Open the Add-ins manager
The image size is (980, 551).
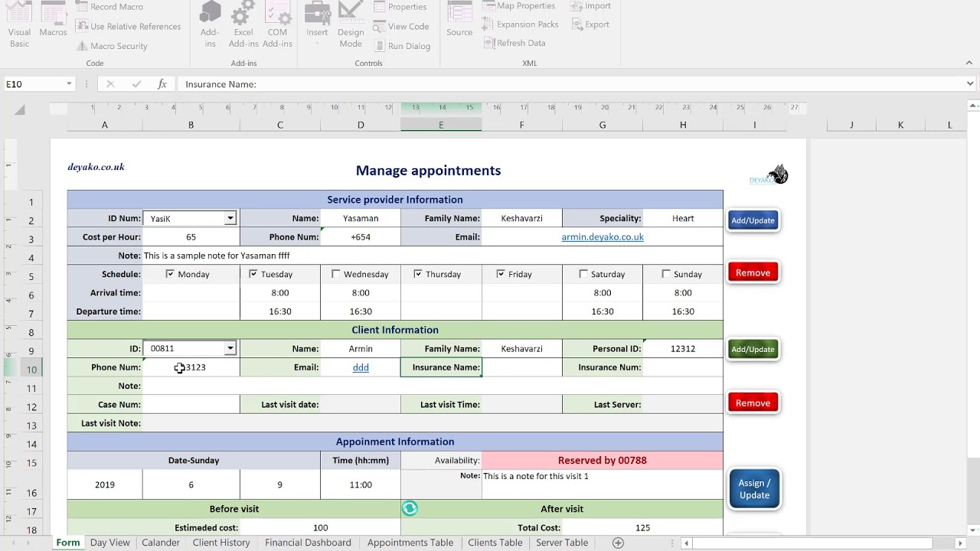click(x=210, y=25)
